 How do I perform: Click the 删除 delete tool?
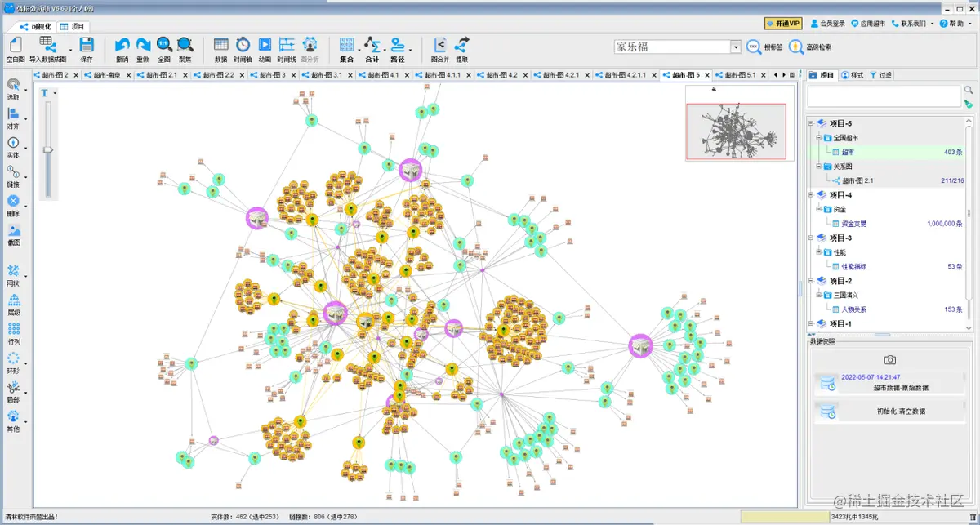(13, 202)
